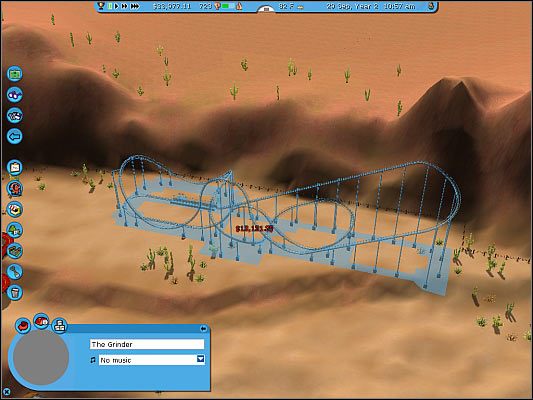Screen dimensions: 533x400
Task: Open the advisor icon at top bar right
Action: [x=431, y=6]
